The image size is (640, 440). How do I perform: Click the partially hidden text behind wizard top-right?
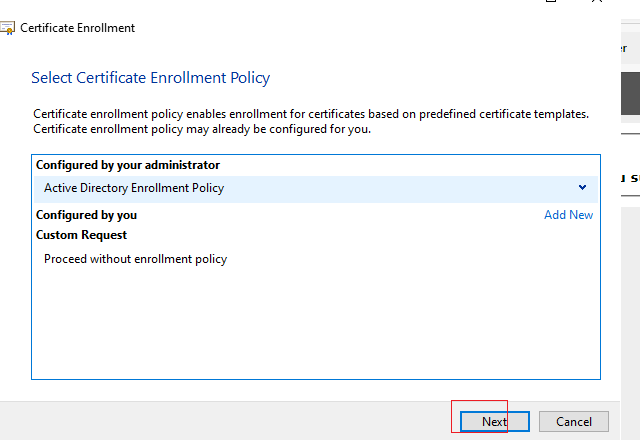[x=624, y=49]
